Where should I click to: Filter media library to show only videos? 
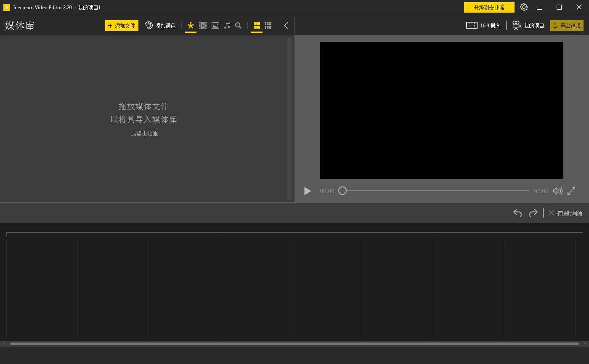click(x=203, y=25)
